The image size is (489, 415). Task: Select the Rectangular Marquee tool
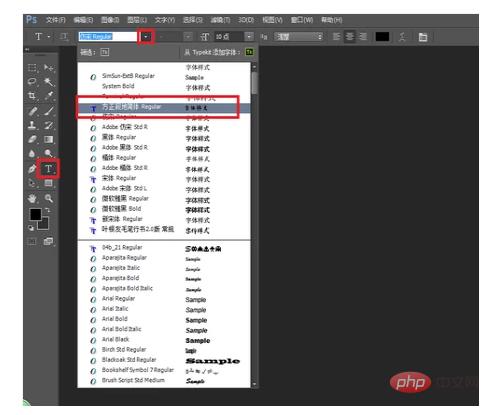(32, 68)
